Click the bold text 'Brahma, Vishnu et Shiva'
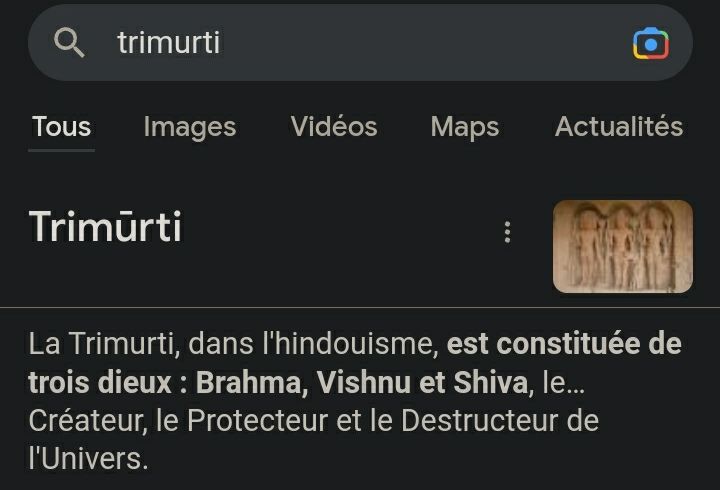 pos(361,383)
